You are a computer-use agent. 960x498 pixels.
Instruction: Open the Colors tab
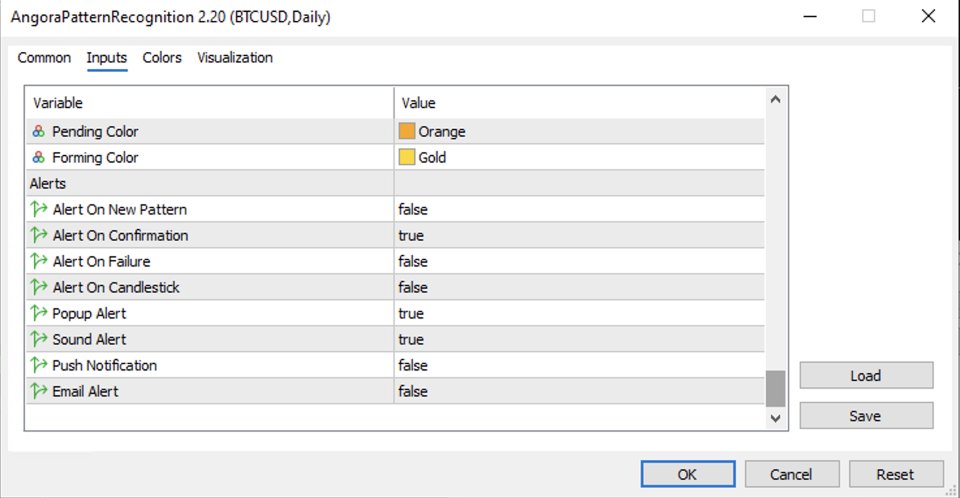pos(162,58)
